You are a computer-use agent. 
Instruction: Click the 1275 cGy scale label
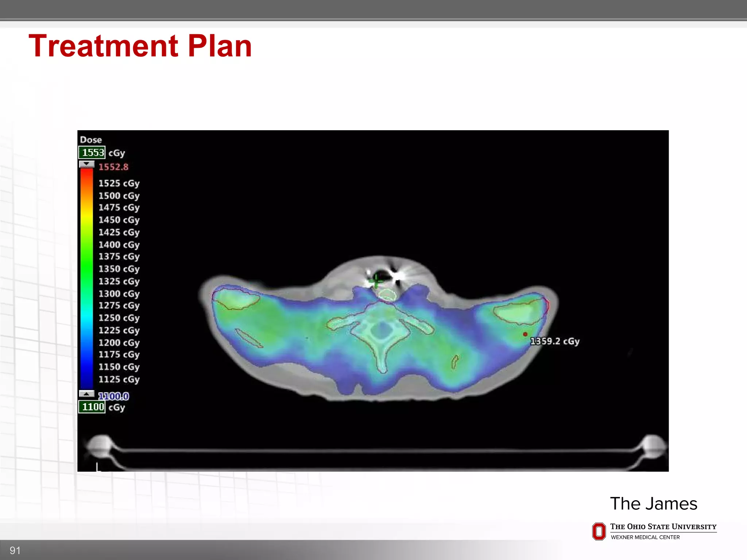119,306
